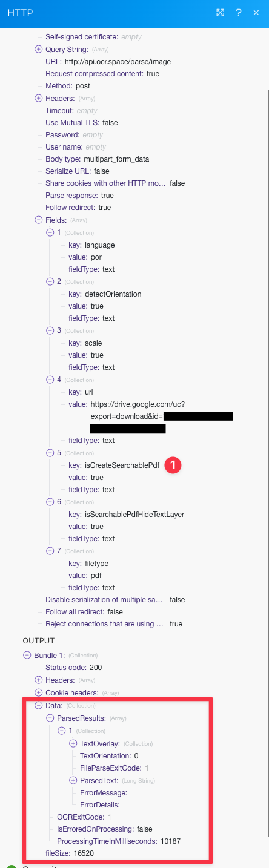Click the red annotation badge numbered 1
The height and width of the screenshot is (868, 269).
pos(174,465)
